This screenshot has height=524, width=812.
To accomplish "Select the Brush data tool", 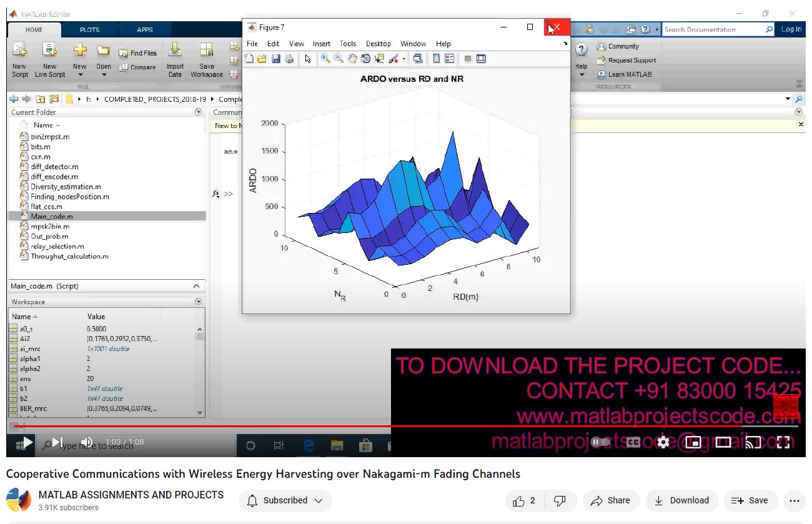I will coord(394,59).
